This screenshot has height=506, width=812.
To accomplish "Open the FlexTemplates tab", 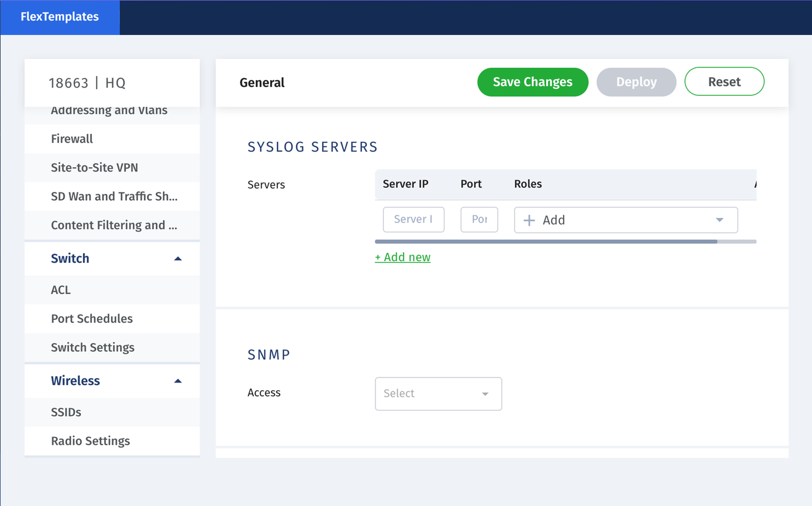I will click(x=60, y=17).
